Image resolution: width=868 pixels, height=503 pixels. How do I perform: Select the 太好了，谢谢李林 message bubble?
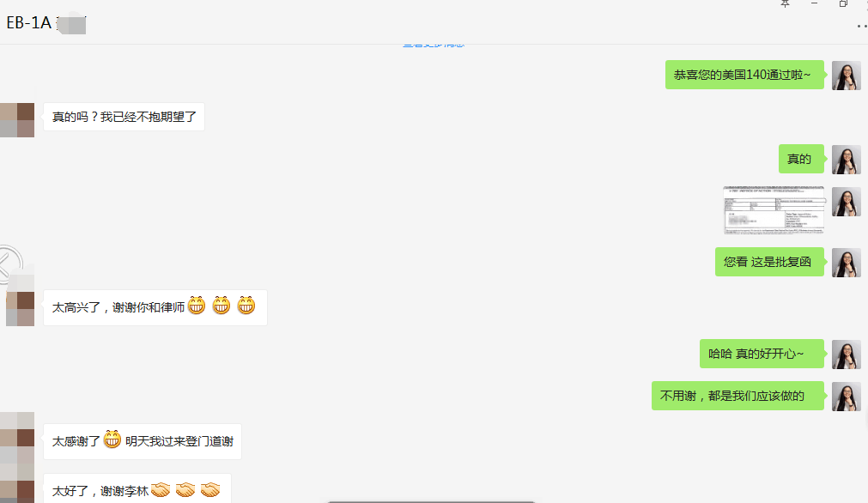pos(137,489)
